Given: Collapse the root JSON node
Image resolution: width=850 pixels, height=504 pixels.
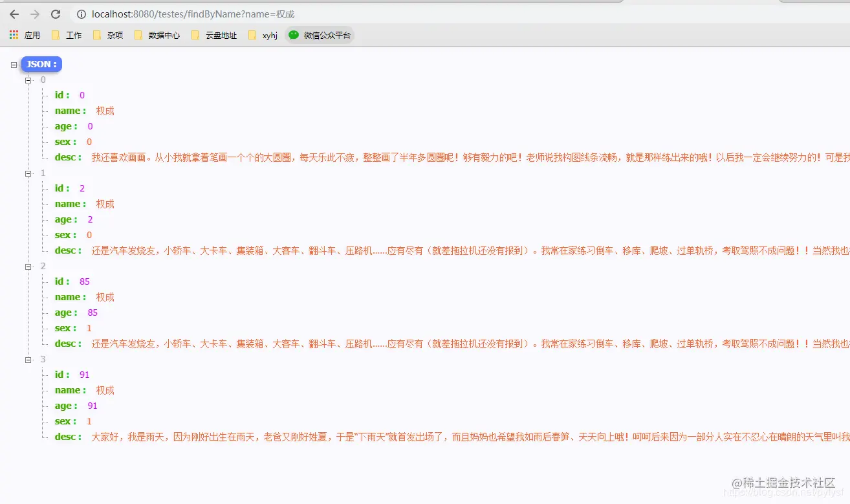Looking at the screenshot, I should (x=14, y=64).
